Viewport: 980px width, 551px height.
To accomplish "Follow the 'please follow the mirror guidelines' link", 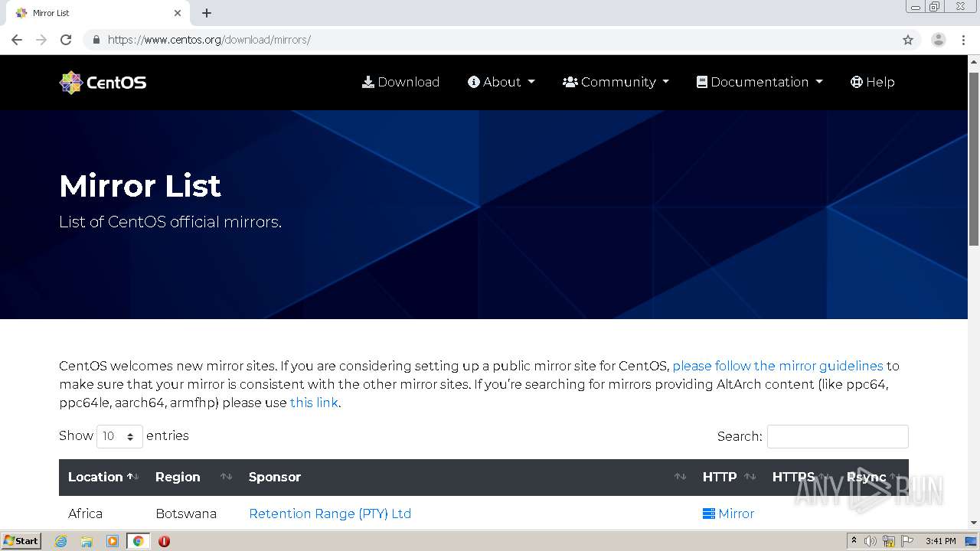I will click(x=778, y=366).
